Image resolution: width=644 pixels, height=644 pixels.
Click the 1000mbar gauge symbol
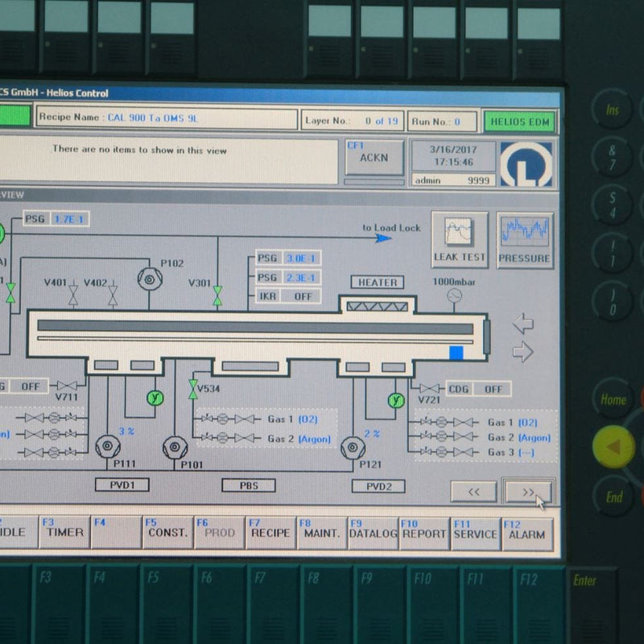[454, 295]
